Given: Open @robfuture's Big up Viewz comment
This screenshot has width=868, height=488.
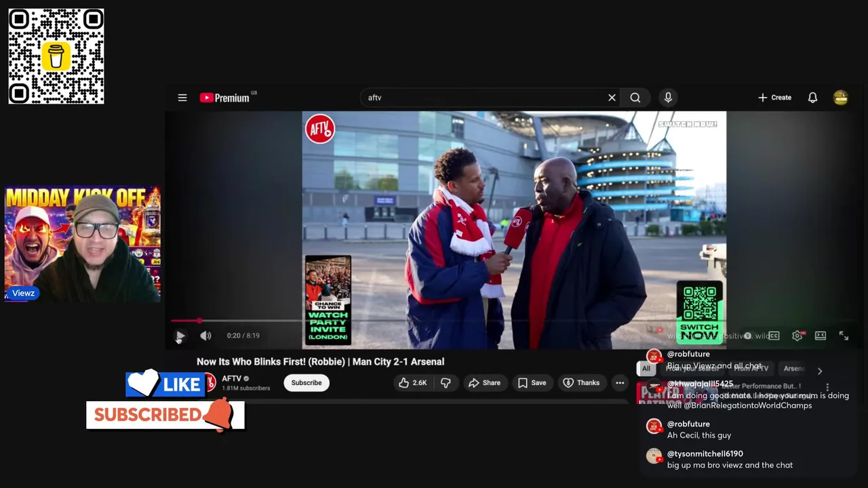Looking at the screenshot, I should [715, 366].
